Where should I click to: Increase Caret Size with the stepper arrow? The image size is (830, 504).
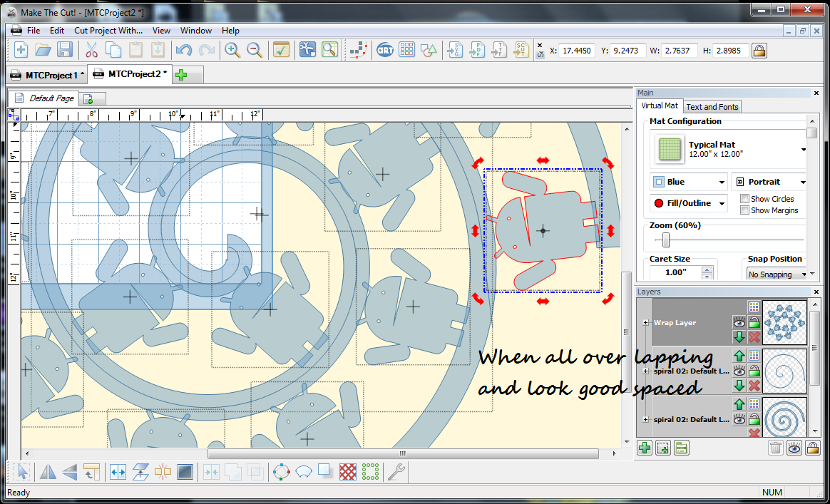pyautogui.click(x=706, y=269)
